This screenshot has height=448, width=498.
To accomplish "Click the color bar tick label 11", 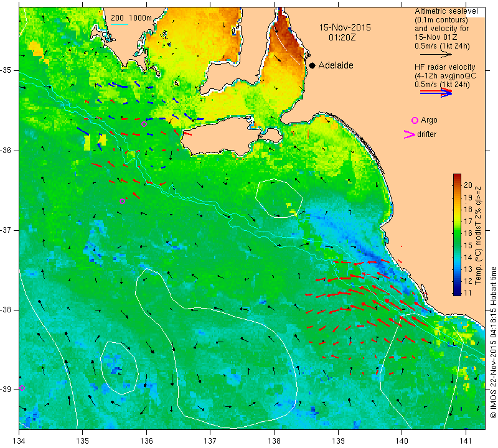I will coord(468,292).
